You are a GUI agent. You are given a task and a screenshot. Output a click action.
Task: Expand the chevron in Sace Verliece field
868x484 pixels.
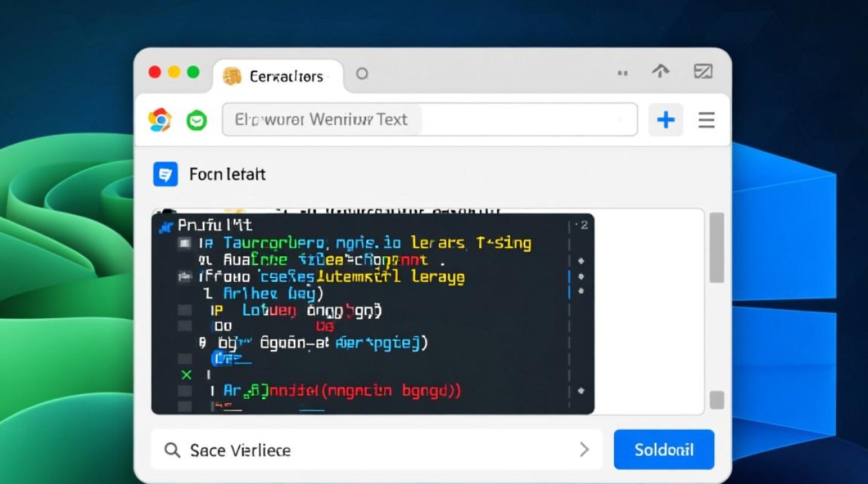(584, 449)
